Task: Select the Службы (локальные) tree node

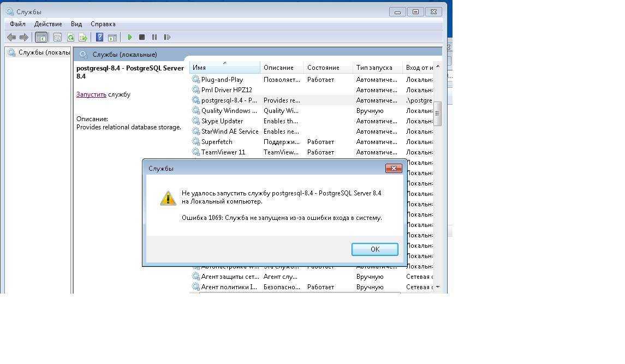Action: [x=39, y=52]
